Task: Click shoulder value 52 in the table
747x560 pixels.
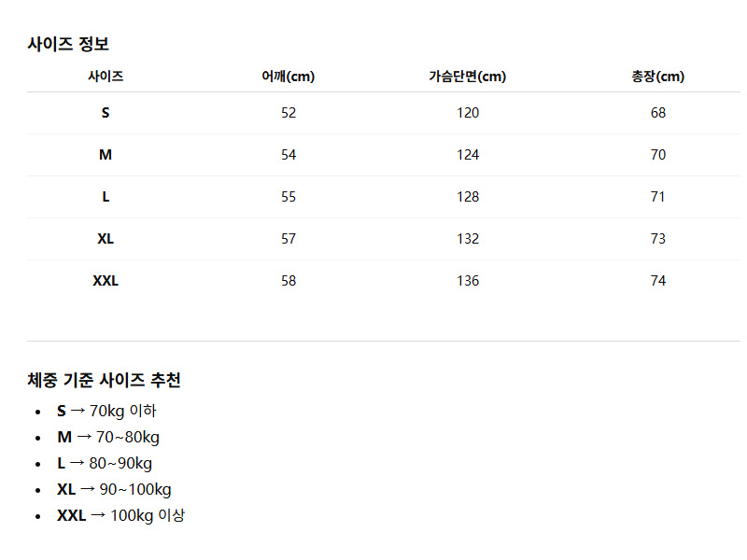Action: 289,113
